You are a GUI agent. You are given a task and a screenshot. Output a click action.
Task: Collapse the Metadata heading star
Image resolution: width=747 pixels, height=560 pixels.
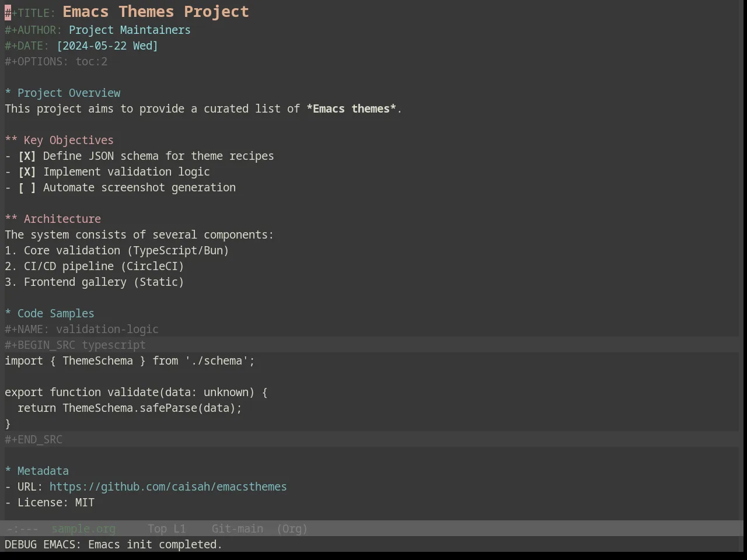click(8, 471)
